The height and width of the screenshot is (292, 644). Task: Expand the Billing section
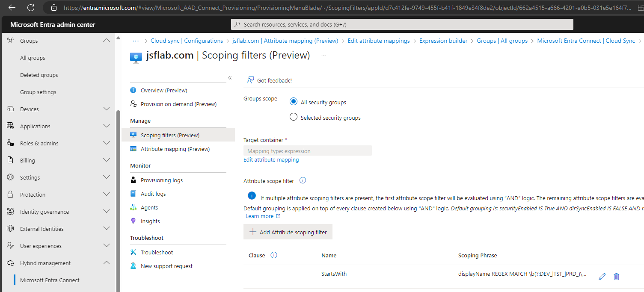(107, 160)
